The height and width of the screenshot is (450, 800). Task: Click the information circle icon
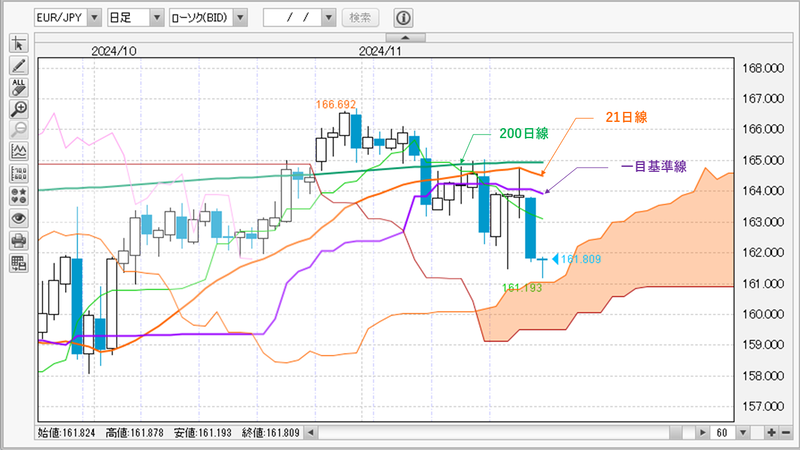403,18
